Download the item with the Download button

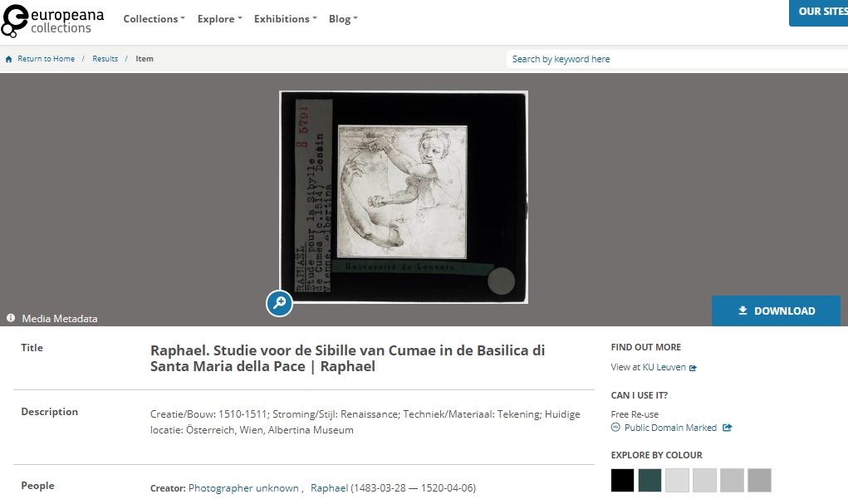pos(776,311)
